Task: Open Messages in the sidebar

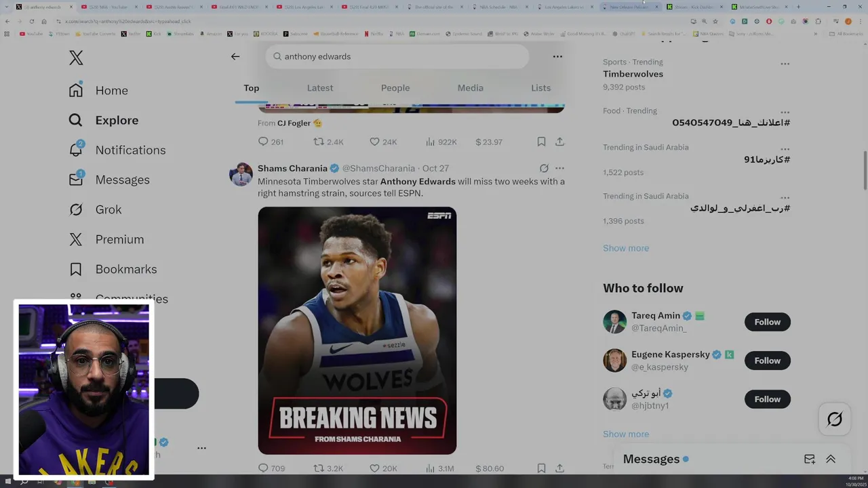Action: (108, 180)
